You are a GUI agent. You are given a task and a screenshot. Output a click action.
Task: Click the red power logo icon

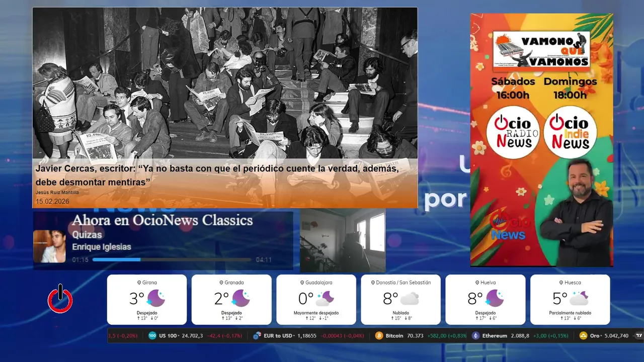[x=60, y=299]
